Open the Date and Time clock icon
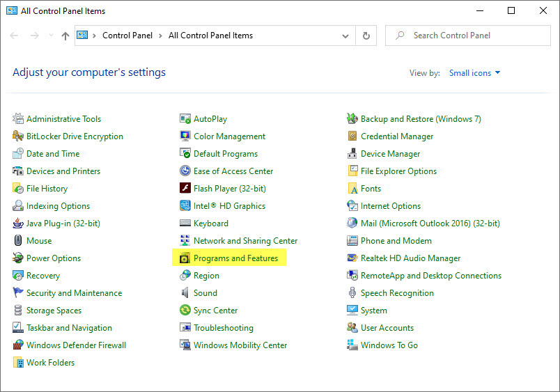The image size is (560, 392). pos(18,153)
